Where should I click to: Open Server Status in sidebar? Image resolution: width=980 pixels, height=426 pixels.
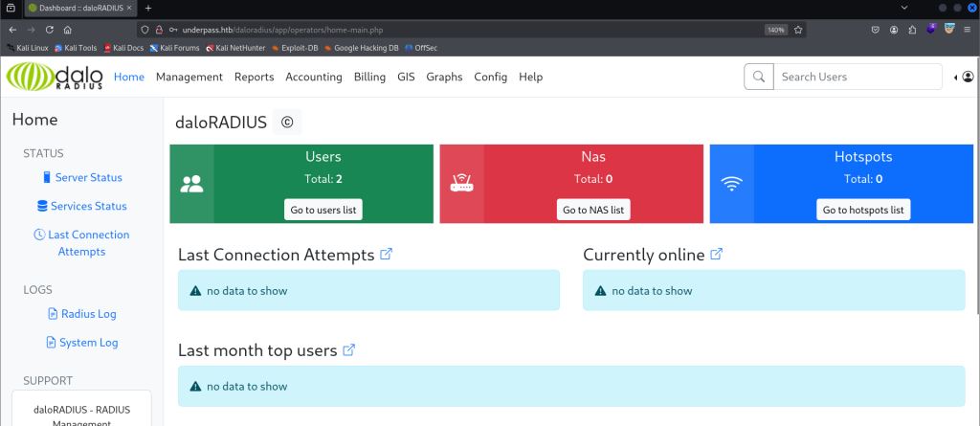point(88,177)
